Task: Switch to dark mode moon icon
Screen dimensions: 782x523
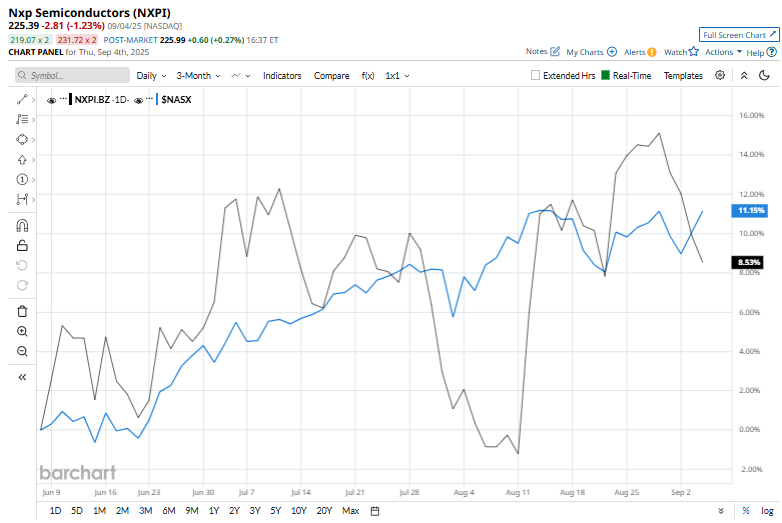Action: (x=764, y=75)
